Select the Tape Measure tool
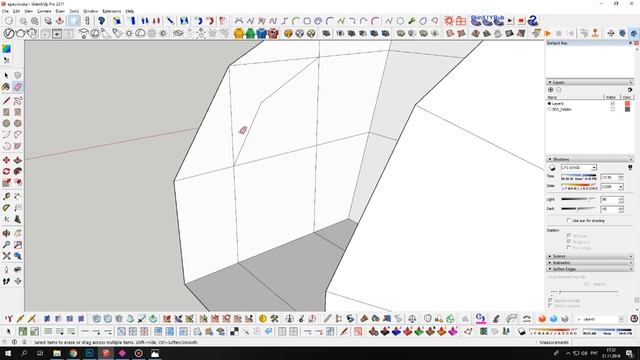The width and height of the screenshot is (640, 360). coord(6,196)
